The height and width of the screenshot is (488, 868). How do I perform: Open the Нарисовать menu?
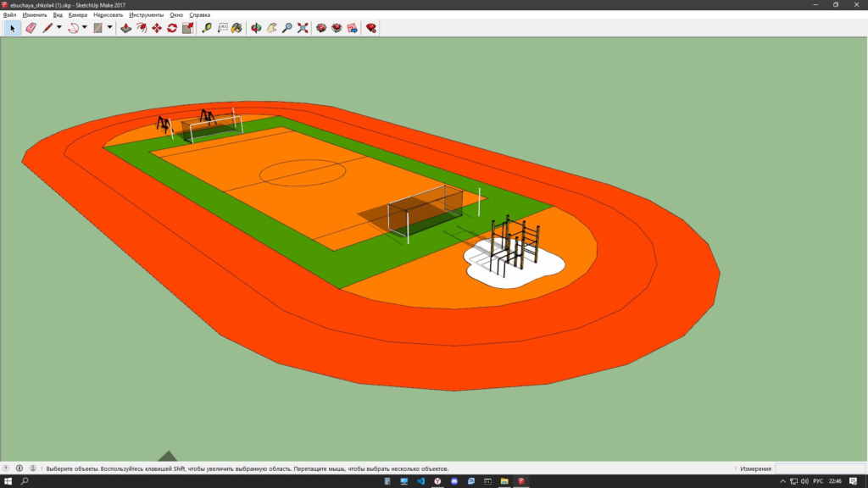108,15
